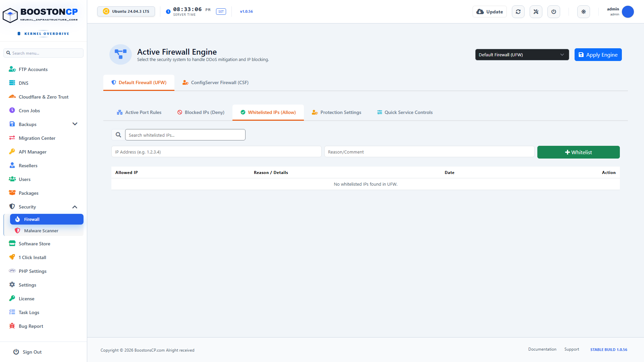Select the Whitelisted IPs (Allow) tab

pos(268,112)
